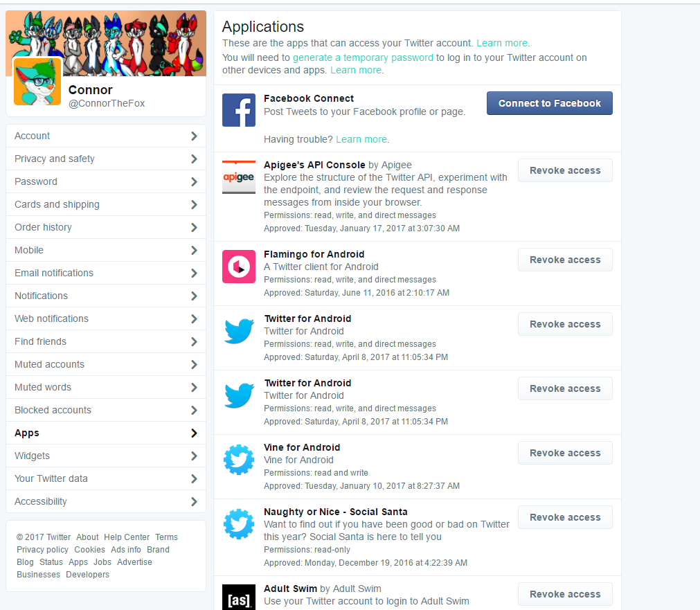Open Order history

tap(106, 227)
